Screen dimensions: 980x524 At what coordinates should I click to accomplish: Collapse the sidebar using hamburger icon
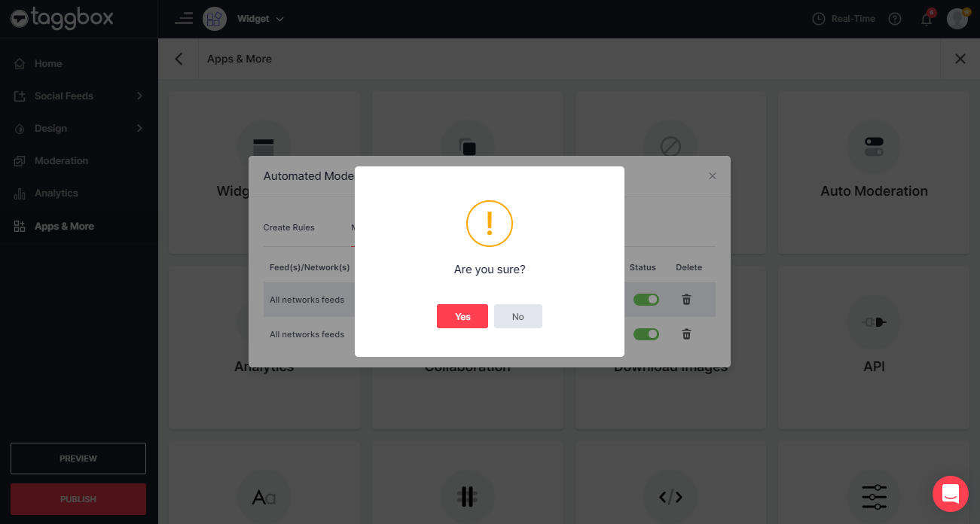click(184, 19)
